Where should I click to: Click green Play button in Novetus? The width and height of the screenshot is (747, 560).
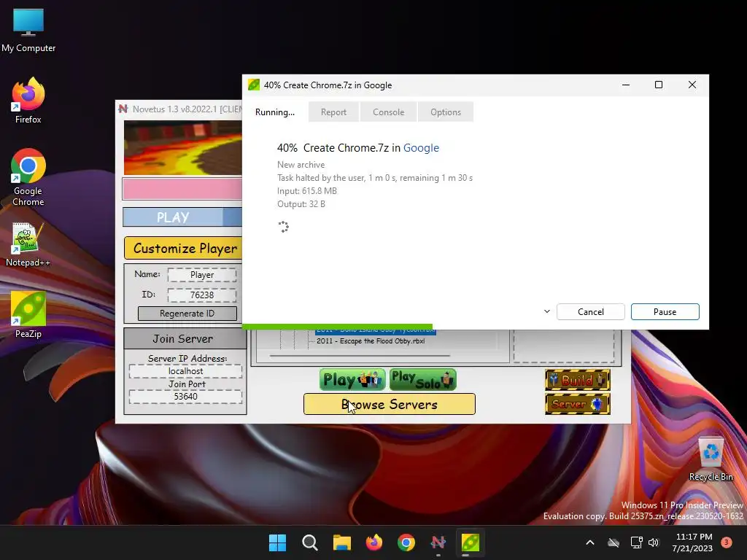(x=352, y=379)
